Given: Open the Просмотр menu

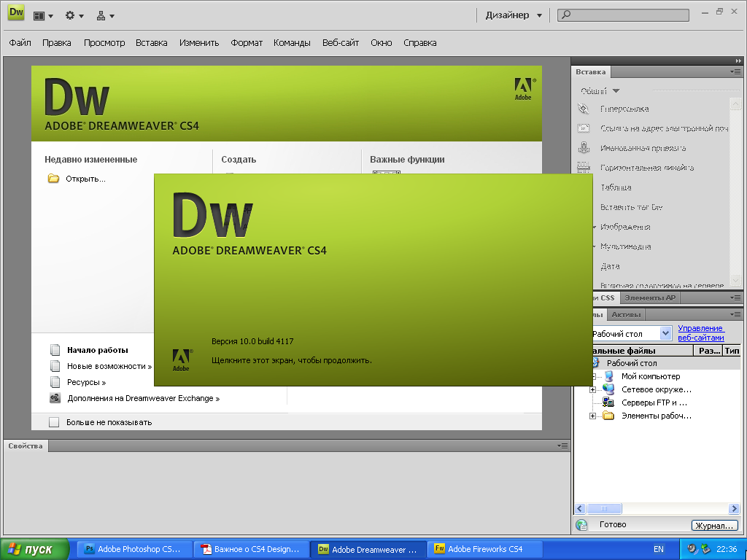Looking at the screenshot, I should click(x=104, y=43).
